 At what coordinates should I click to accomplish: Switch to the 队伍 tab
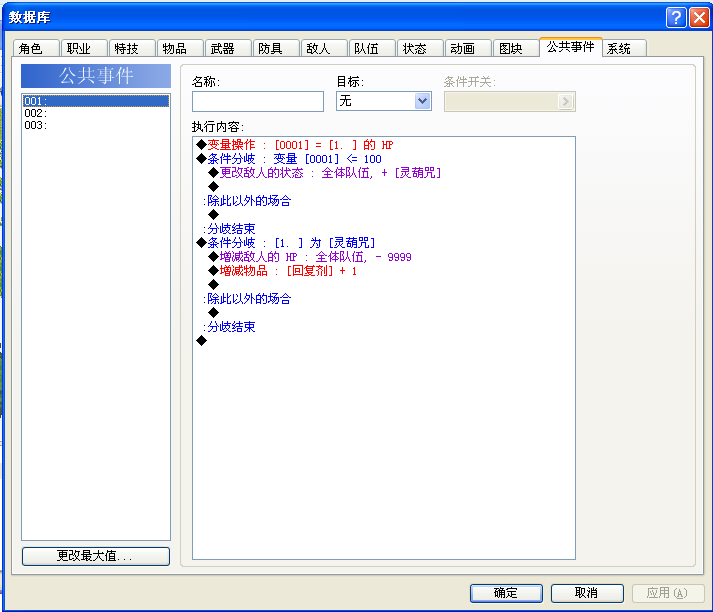(x=372, y=48)
